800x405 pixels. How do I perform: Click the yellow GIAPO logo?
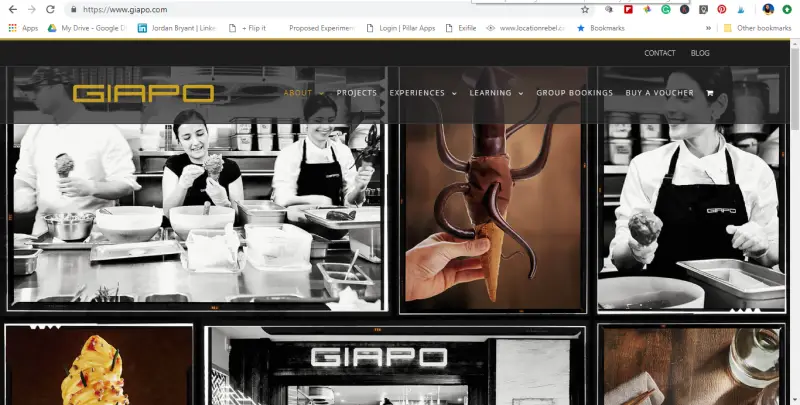[143, 93]
